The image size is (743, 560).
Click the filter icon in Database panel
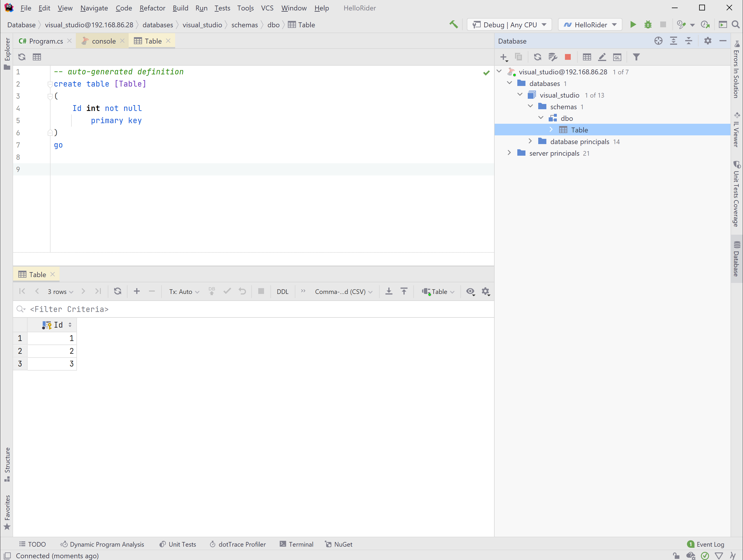[636, 57]
